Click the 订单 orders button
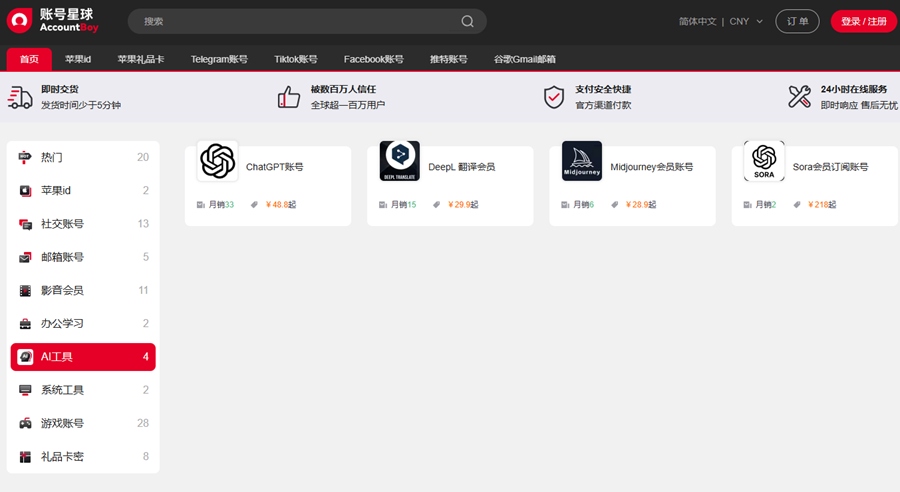 797,21
